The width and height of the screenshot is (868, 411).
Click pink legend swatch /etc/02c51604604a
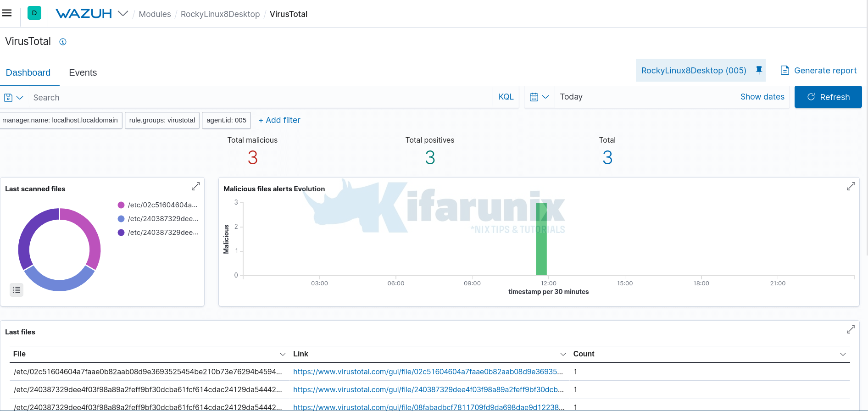pos(121,205)
